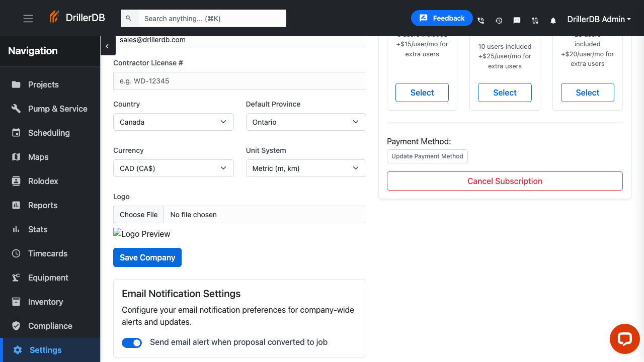Open notifications via the bell icon

point(553,20)
